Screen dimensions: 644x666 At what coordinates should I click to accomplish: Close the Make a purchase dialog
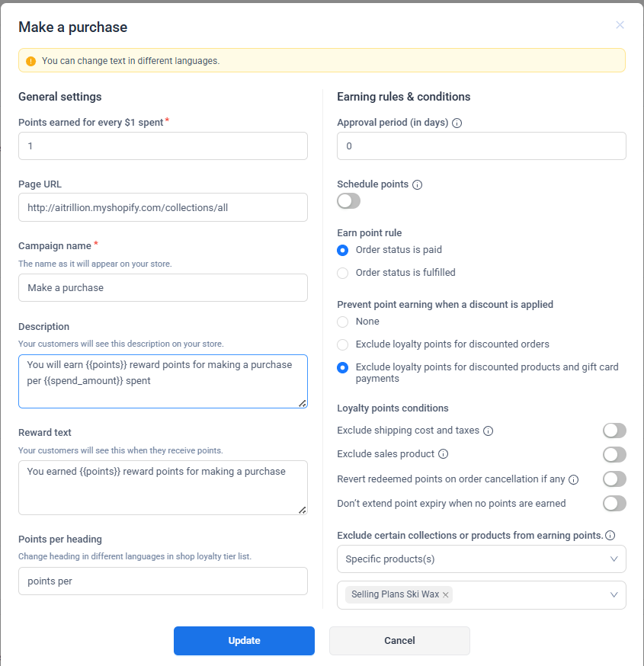click(x=620, y=25)
